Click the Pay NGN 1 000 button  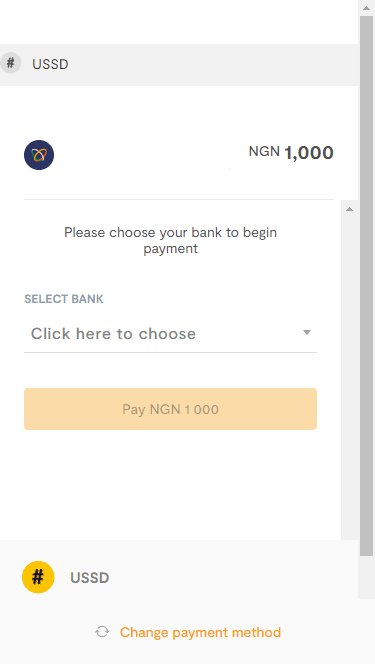[170, 409]
